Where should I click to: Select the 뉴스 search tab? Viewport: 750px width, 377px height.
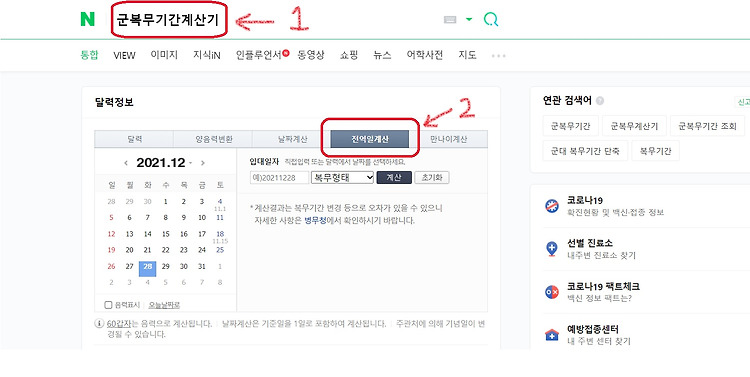click(x=382, y=55)
